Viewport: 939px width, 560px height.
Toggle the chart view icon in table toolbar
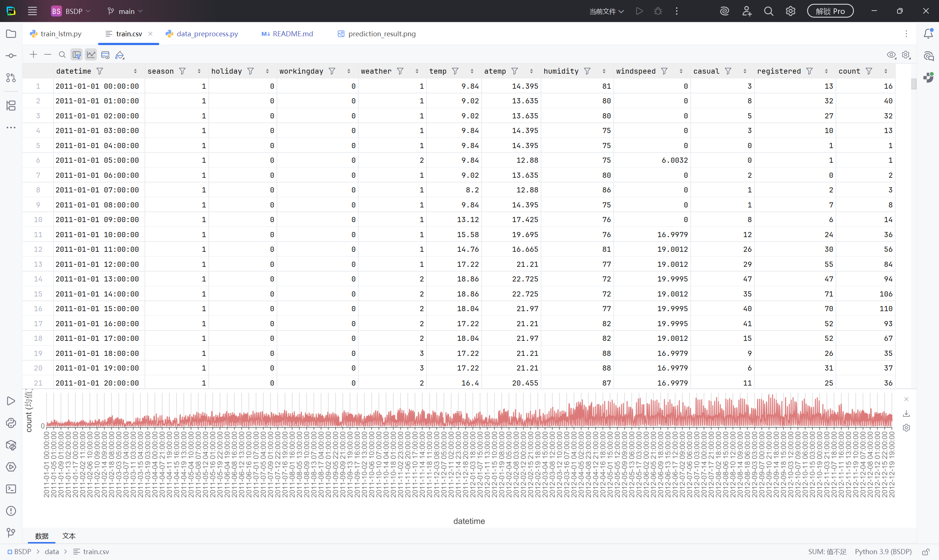91,55
